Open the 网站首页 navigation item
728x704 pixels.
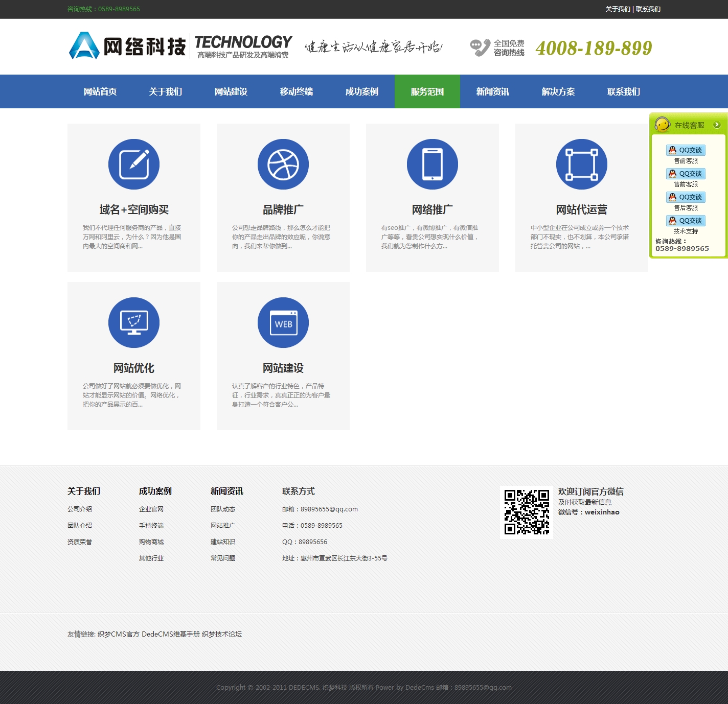click(x=100, y=91)
